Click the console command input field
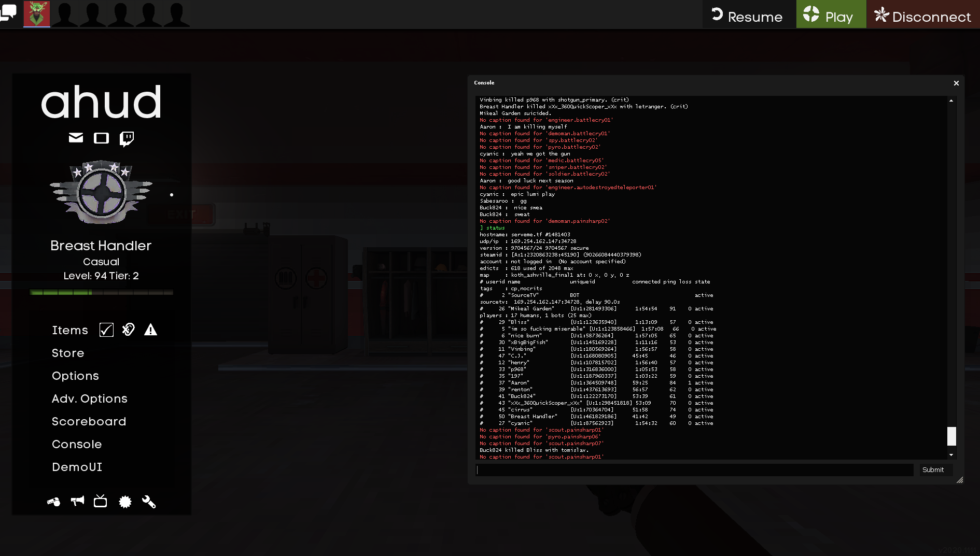The width and height of the screenshot is (980, 556). [694, 470]
